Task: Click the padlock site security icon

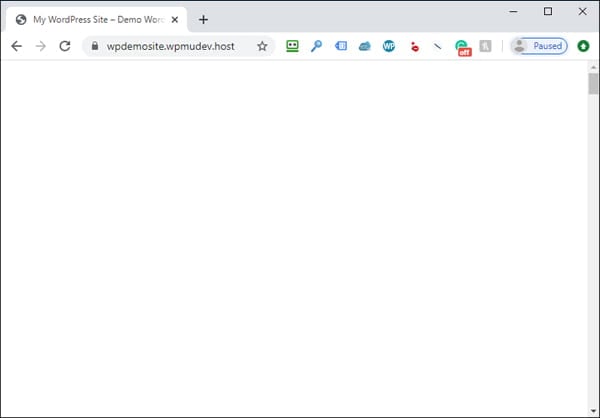Action: point(95,46)
